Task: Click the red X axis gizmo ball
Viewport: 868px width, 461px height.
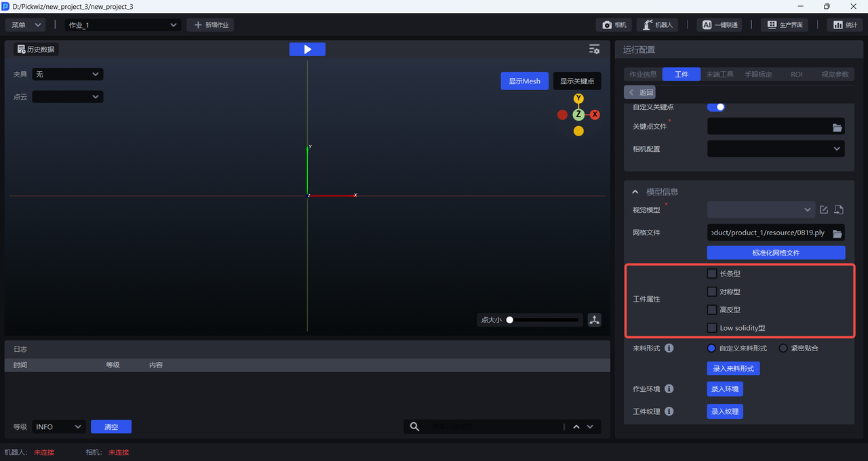Action: [595, 115]
